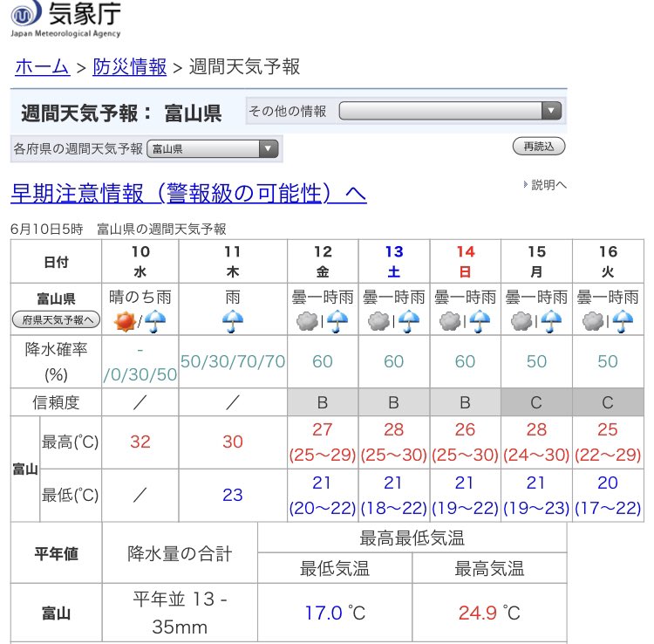Click the umbrella icon for the 11th
Screen dimensions: 654x644
233,321
